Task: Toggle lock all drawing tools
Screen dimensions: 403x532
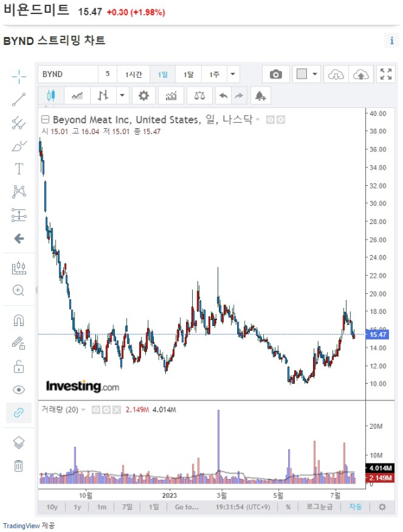Action: 19,367
